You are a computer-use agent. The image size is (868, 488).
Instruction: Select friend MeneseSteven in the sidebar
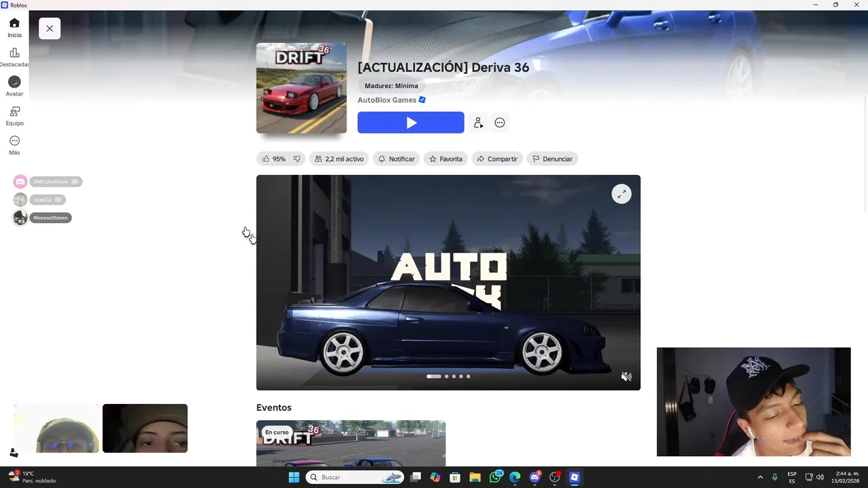pos(42,218)
